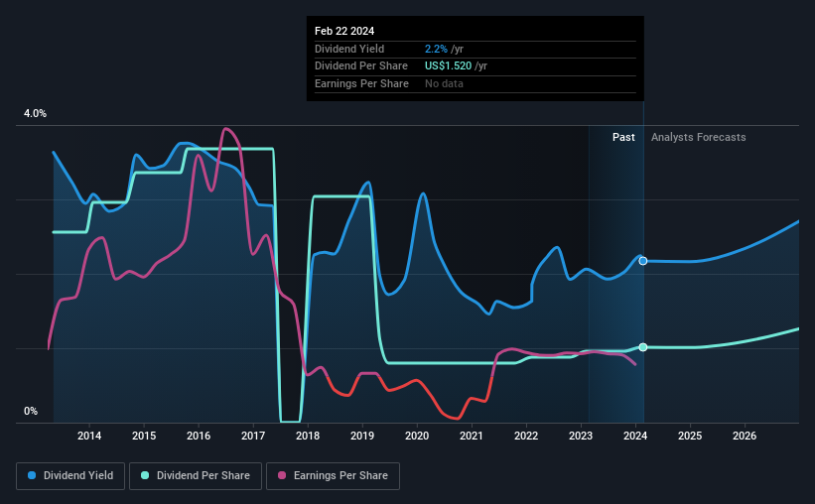Click the Dividend Per Share tooltip row label
The width and height of the screenshot is (815, 504).
coord(361,66)
